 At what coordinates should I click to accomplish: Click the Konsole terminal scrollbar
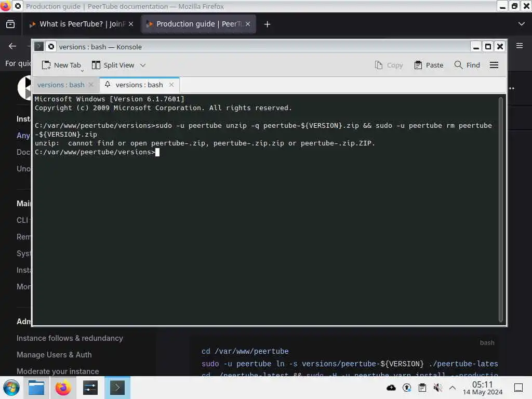click(x=500, y=209)
